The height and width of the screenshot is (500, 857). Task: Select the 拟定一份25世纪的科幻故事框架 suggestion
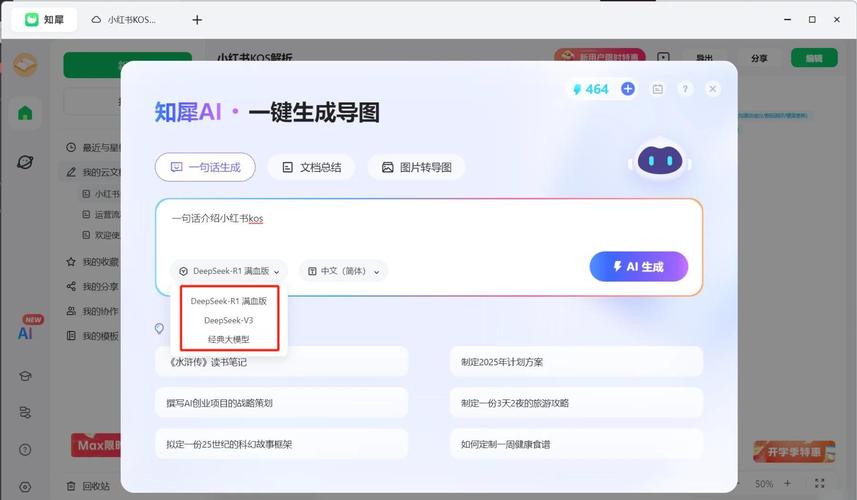coord(281,444)
